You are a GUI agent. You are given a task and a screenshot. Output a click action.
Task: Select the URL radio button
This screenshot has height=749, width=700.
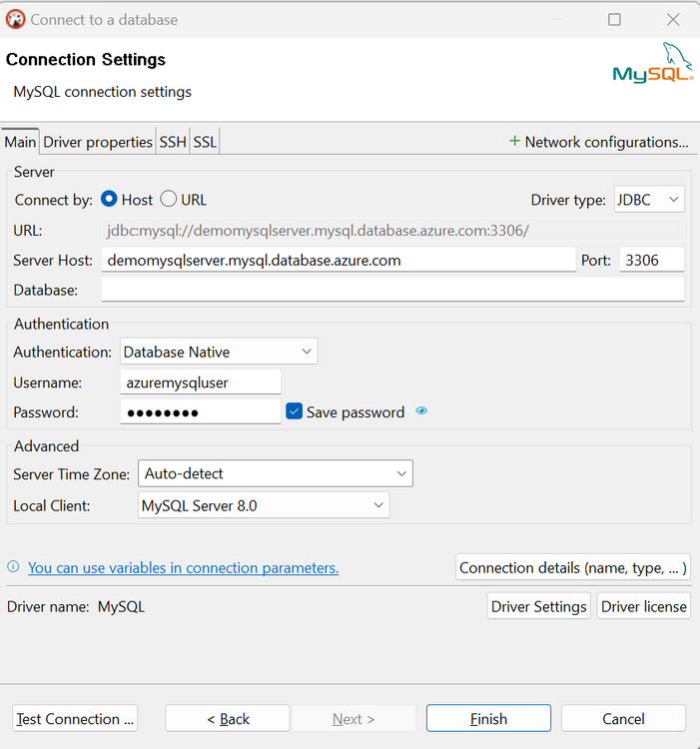169,200
